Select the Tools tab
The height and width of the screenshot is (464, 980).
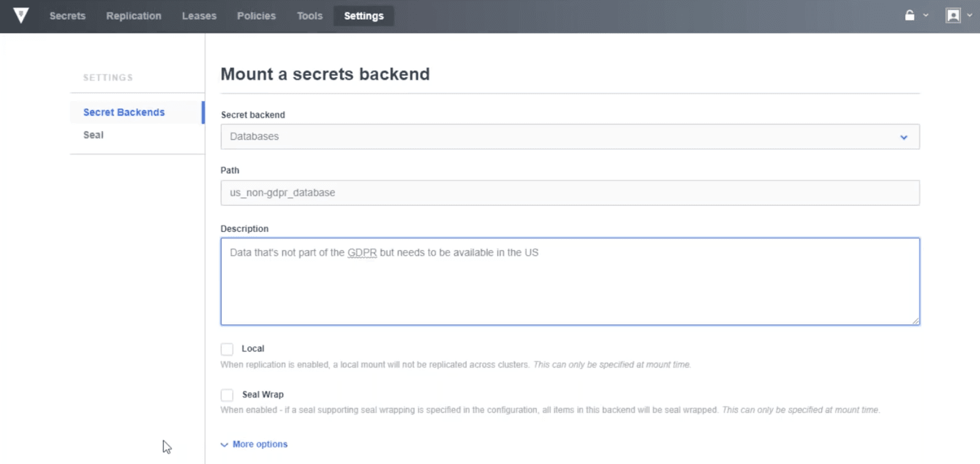click(309, 16)
